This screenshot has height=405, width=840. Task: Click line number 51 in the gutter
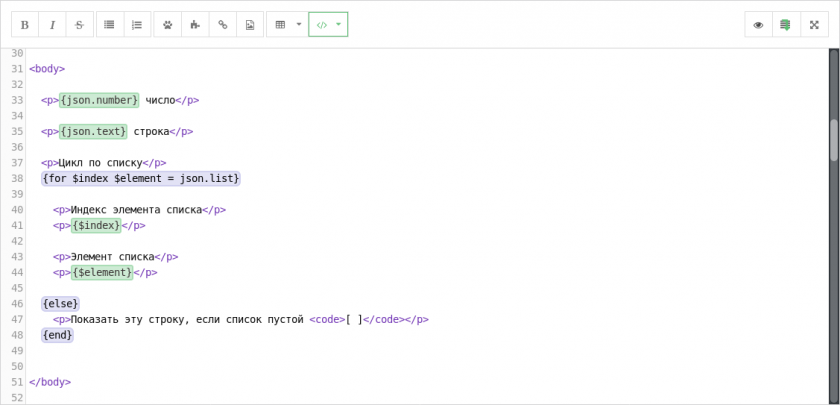pyautogui.click(x=17, y=382)
